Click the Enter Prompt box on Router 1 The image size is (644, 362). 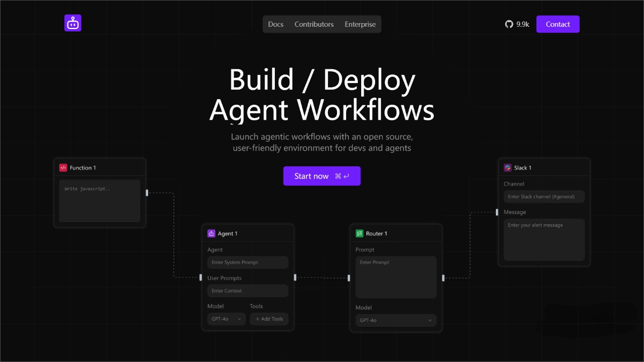[x=396, y=277]
